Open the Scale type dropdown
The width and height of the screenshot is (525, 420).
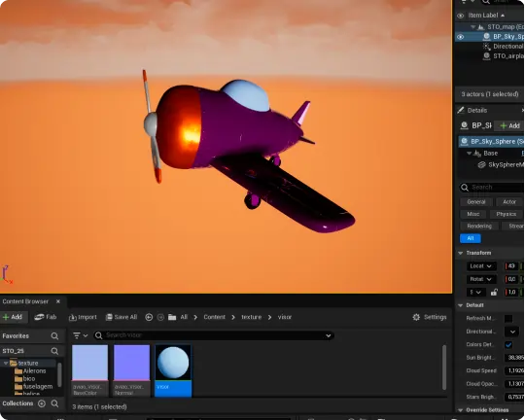[475, 293]
